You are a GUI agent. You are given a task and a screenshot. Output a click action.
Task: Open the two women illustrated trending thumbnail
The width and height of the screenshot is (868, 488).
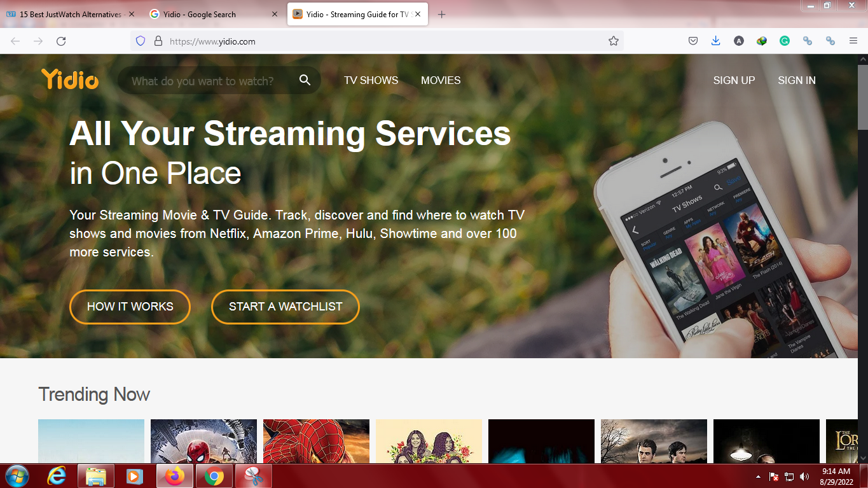[429, 441]
